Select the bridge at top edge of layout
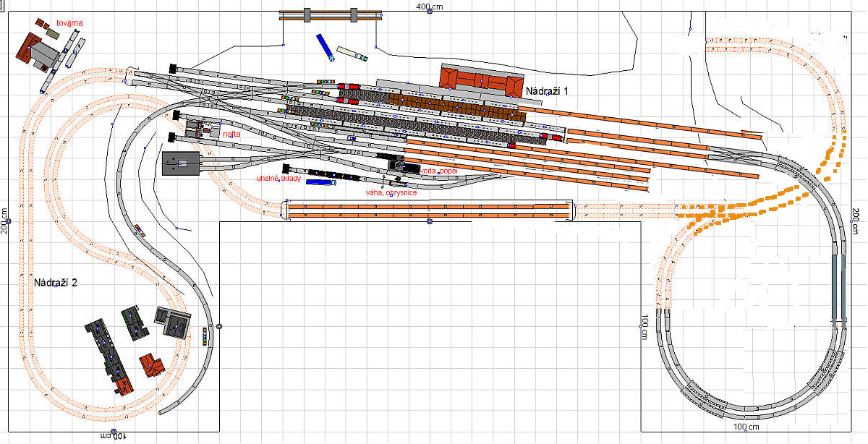The width and height of the screenshot is (868, 444). point(330,14)
